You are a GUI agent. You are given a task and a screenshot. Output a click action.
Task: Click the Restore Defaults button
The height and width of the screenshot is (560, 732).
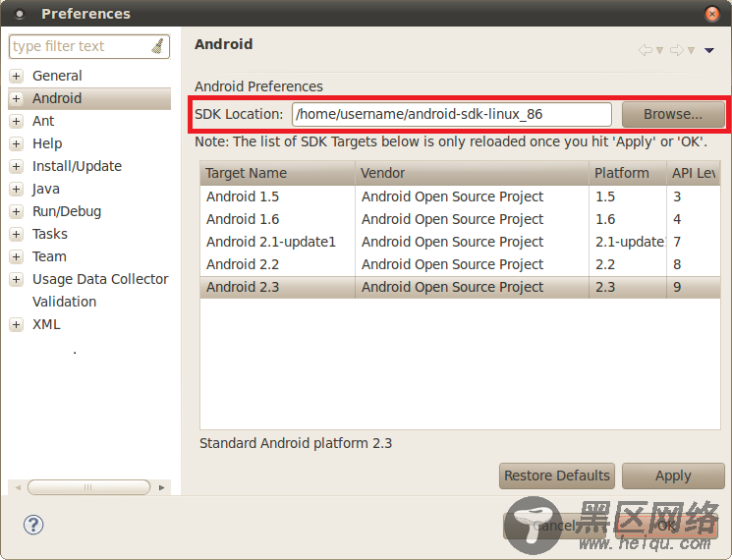coord(557,476)
